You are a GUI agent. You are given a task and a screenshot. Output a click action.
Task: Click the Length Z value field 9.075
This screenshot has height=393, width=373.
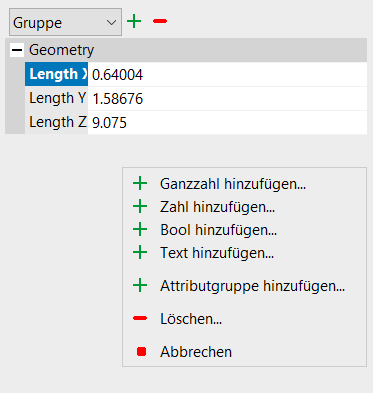tap(227, 123)
